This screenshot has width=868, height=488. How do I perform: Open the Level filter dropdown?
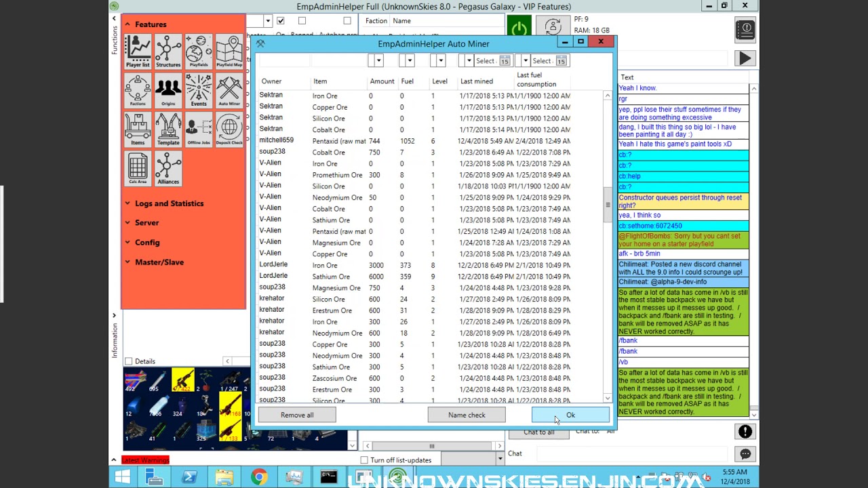[x=441, y=61]
